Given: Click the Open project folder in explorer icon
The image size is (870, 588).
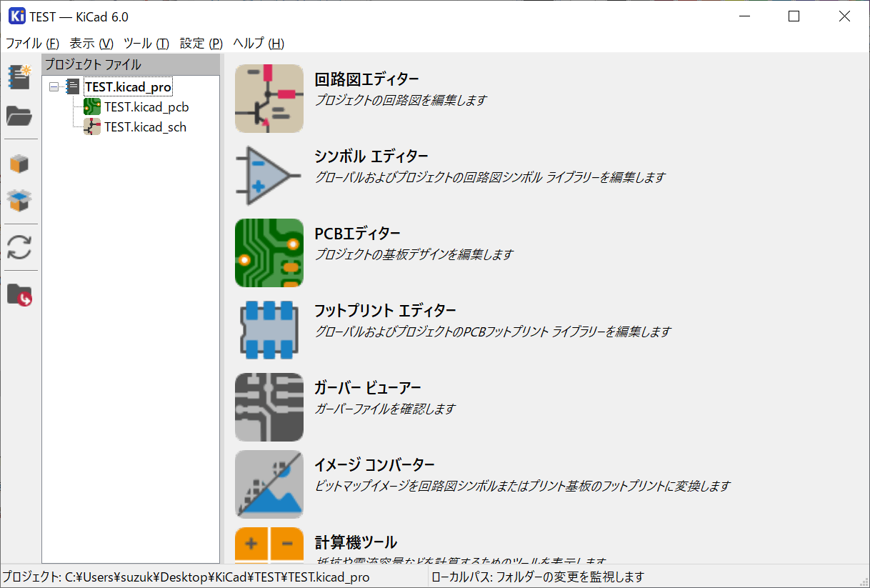Looking at the screenshot, I should [x=19, y=294].
